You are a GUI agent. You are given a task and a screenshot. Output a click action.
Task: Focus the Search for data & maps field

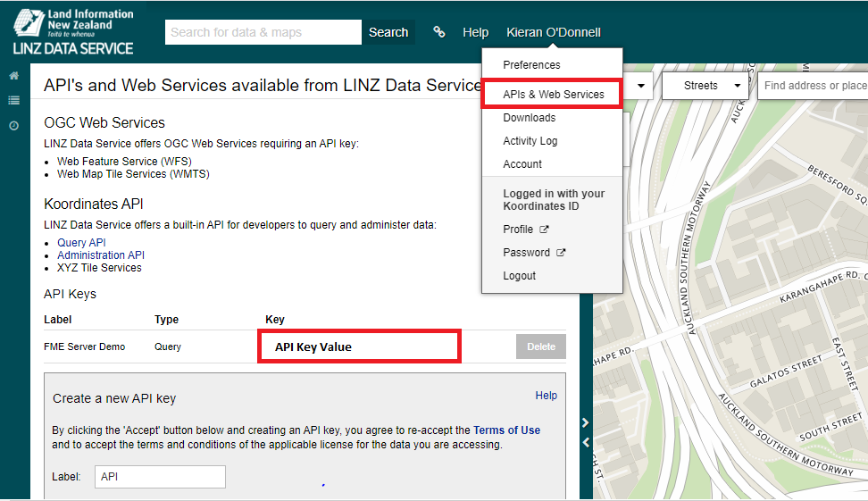(x=263, y=32)
